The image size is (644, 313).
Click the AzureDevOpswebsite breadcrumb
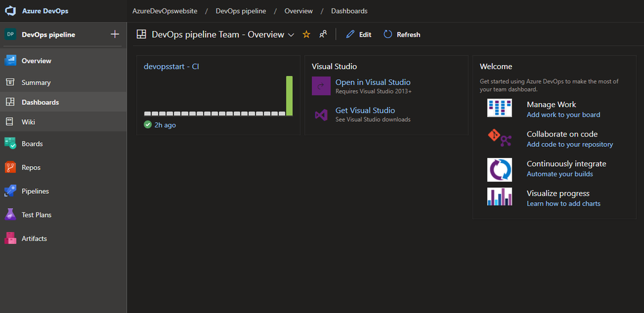point(164,11)
